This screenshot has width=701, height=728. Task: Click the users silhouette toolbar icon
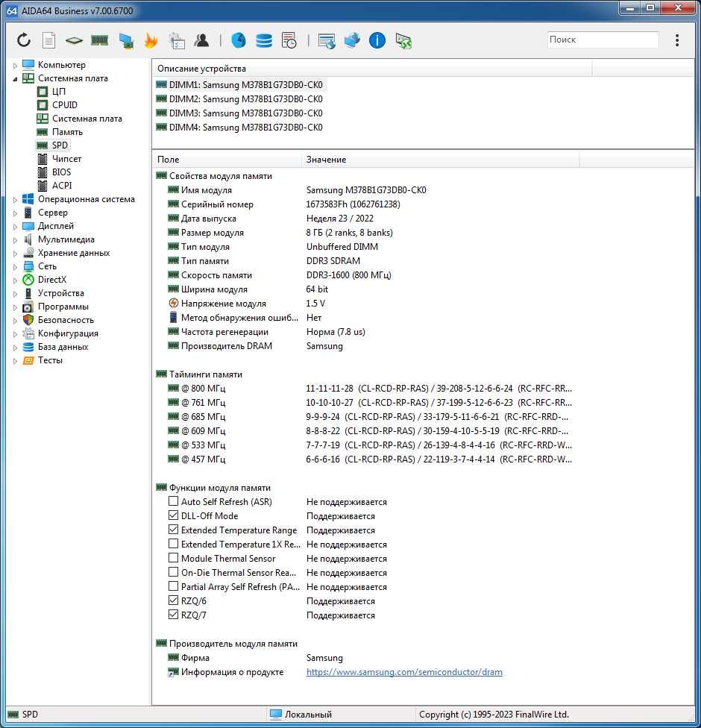201,40
